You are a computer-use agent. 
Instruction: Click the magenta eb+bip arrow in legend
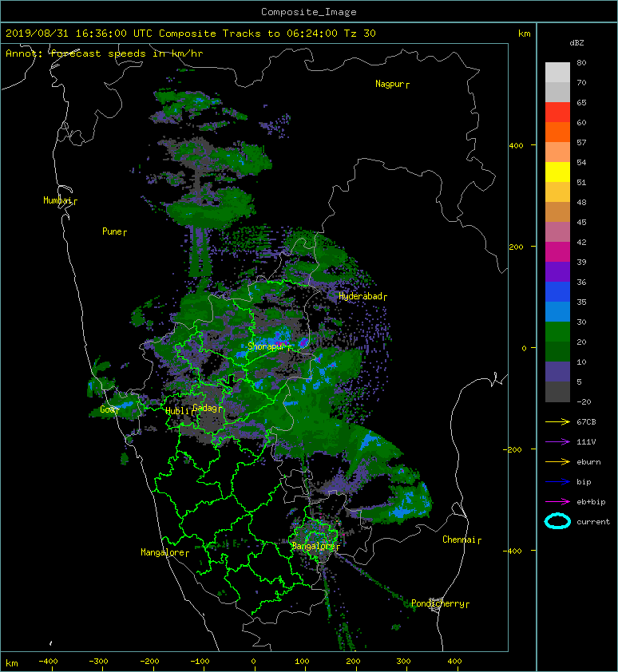click(x=557, y=502)
